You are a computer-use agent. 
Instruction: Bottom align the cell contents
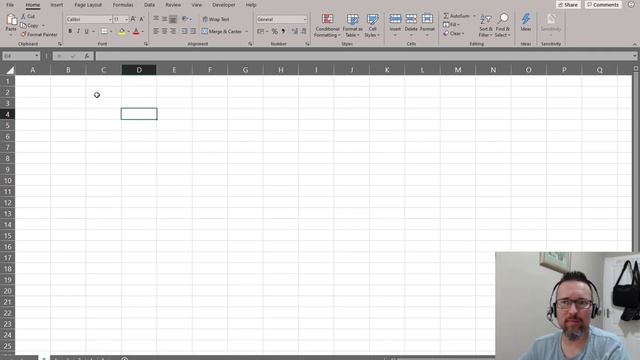pyautogui.click(x=173, y=19)
